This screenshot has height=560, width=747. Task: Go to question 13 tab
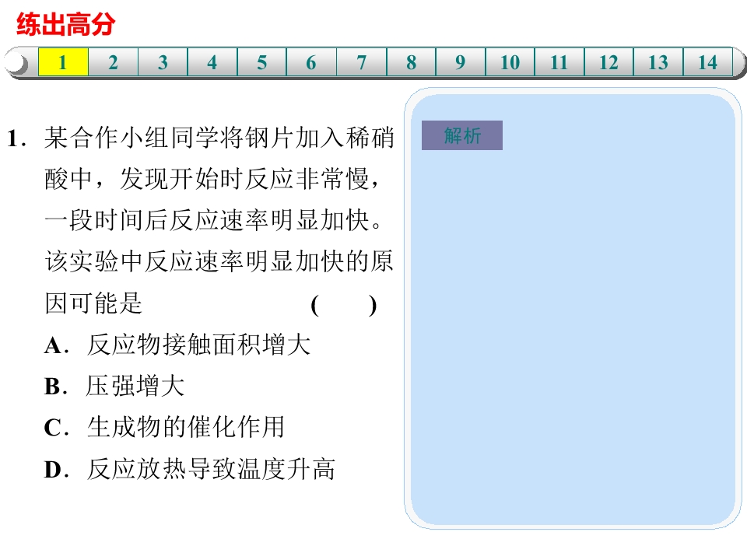(x=658, y=62)
